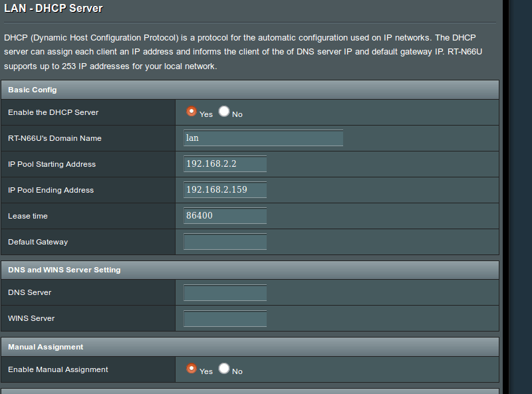
Task: Select Yes for Enable the DHCP Server
Action: click(x=192, y=112)
